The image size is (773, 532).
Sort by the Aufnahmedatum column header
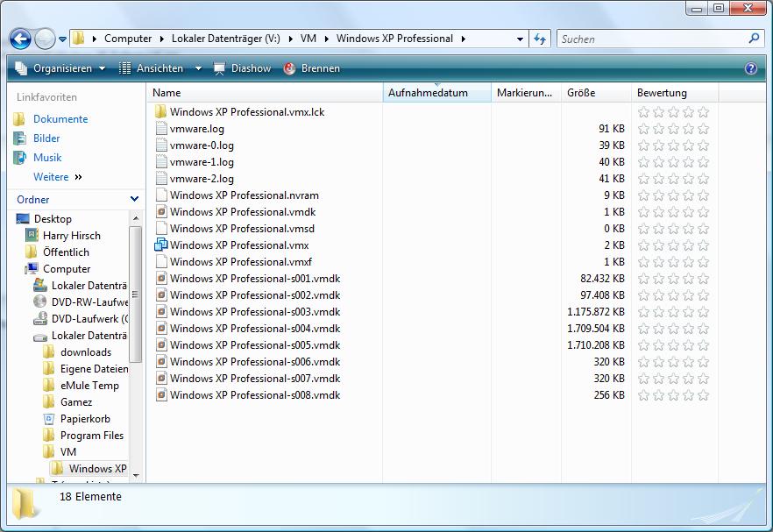tap(436, 93)
